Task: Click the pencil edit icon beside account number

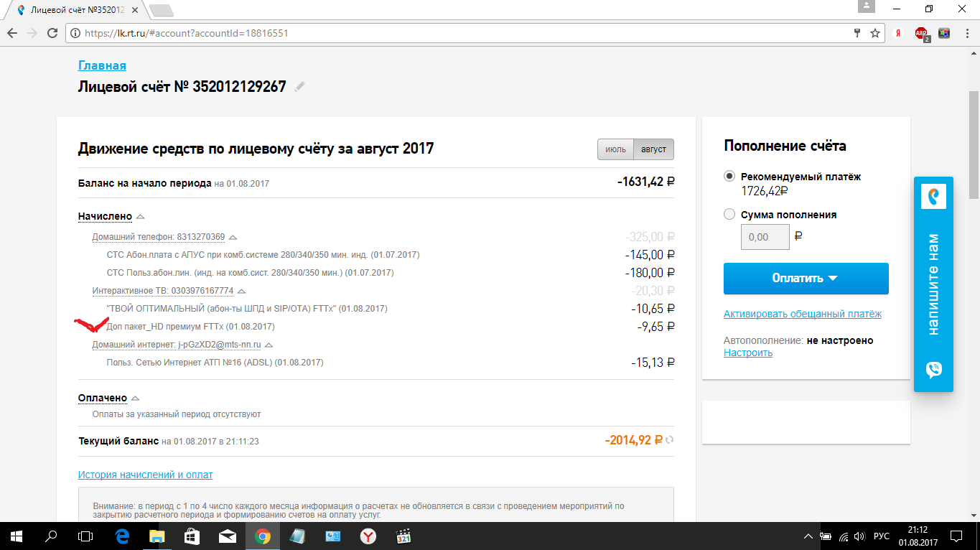Action: pyautogui.click(x=299, y=87)
